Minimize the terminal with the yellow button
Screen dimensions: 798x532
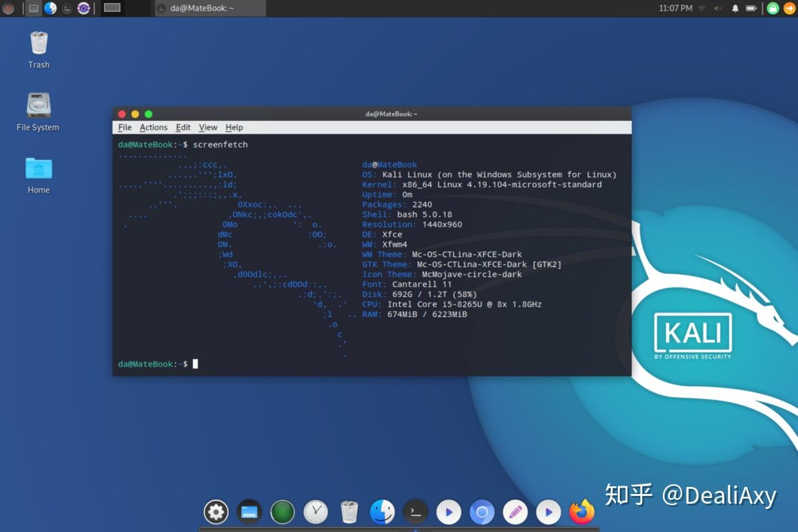pos(135,114)
